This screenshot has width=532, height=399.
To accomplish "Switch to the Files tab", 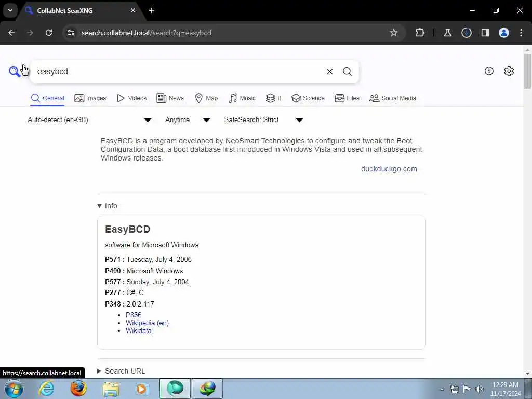I will [x=347, y=98].
